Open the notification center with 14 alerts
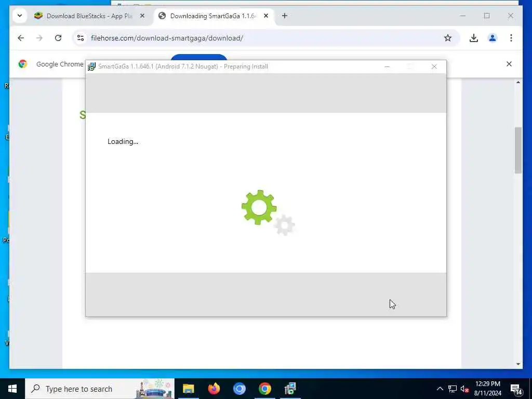 (517, 389)
